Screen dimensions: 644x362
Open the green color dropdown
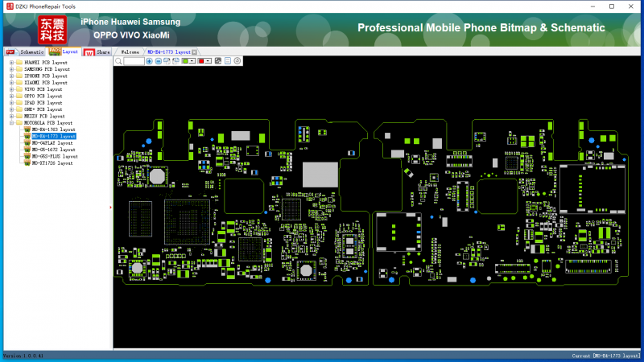(193, 61)
